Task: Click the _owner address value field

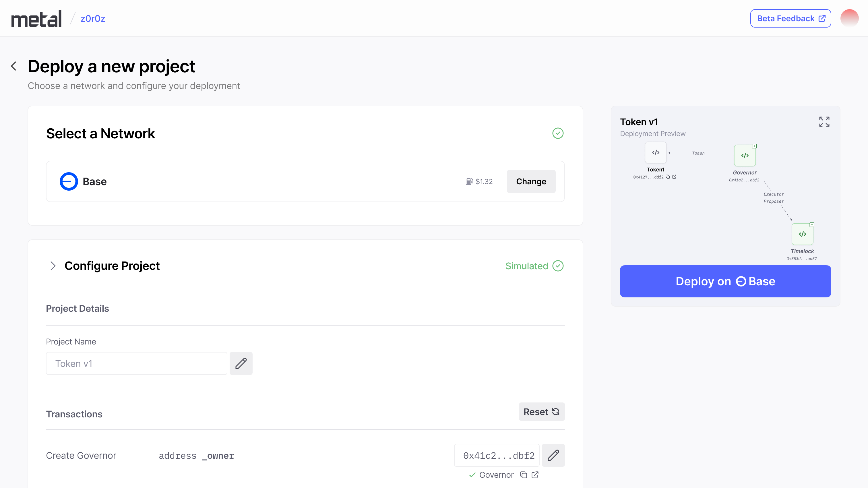Action: pyautogui.click(x=497, y=455)
